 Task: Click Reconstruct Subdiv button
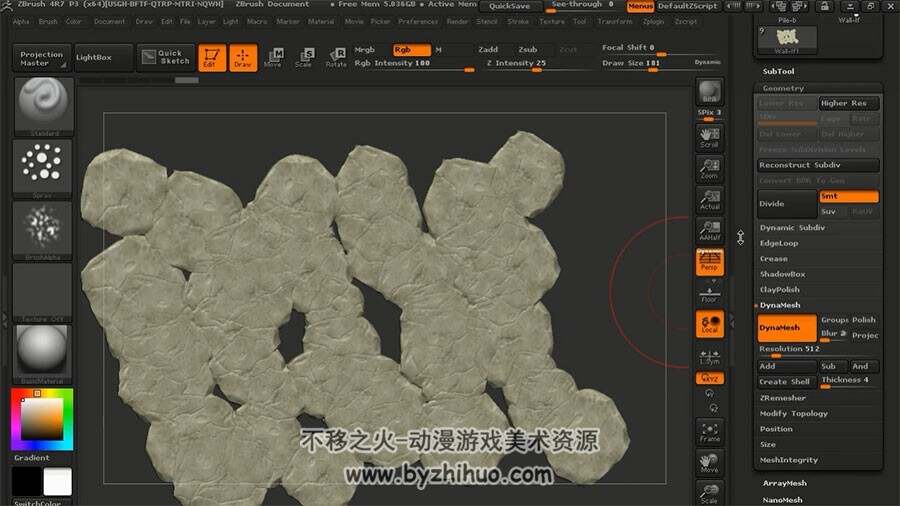(x=818, y=165)
